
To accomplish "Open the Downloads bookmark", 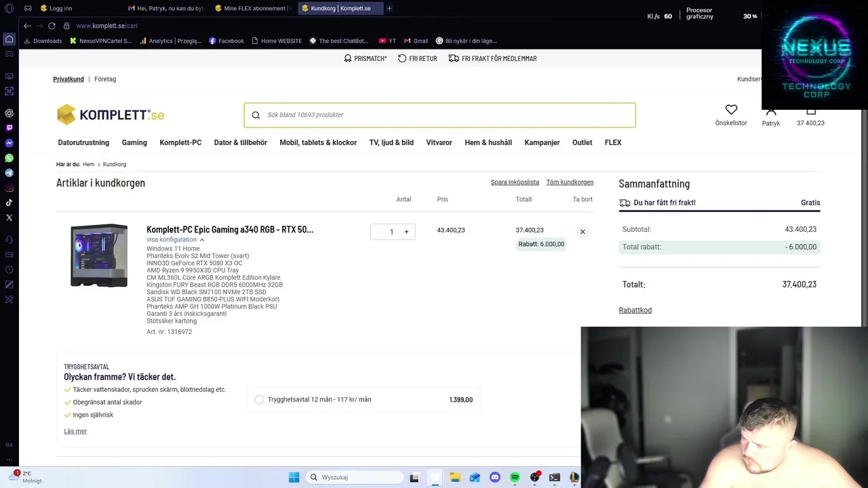I will click(42, 41).
